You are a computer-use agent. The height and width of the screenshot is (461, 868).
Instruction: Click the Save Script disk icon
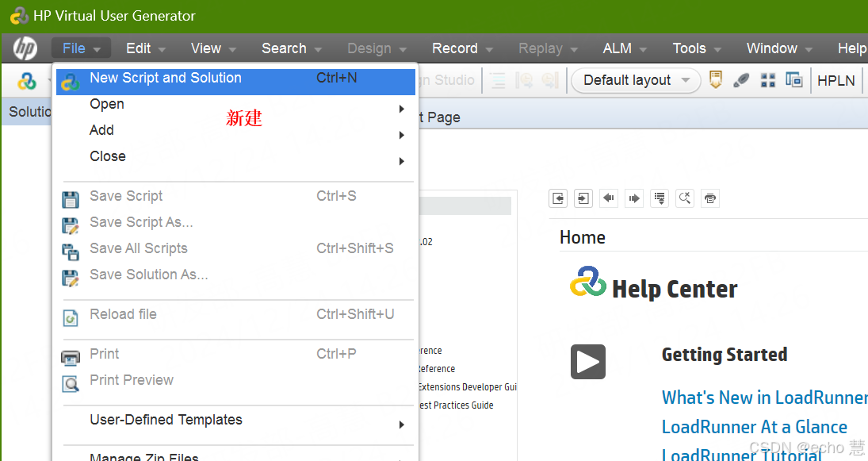(71, 199)
